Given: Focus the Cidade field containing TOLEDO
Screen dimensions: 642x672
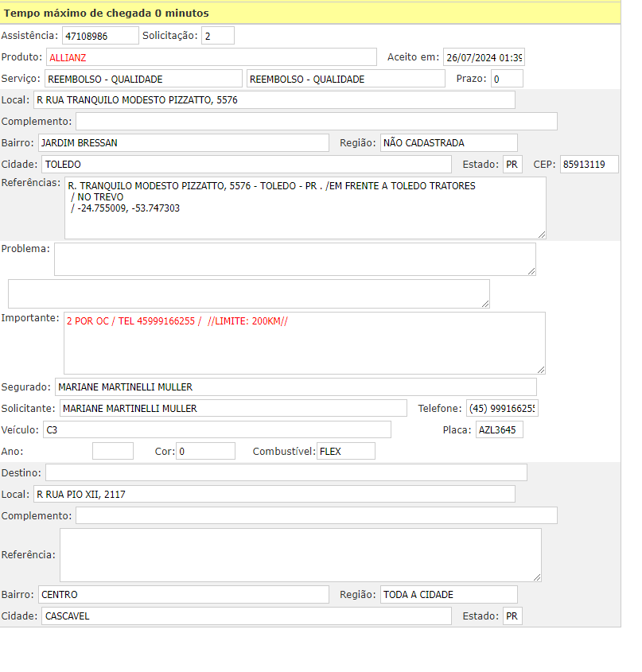Looking at the screenshot, I should click(x=246, y=165).
